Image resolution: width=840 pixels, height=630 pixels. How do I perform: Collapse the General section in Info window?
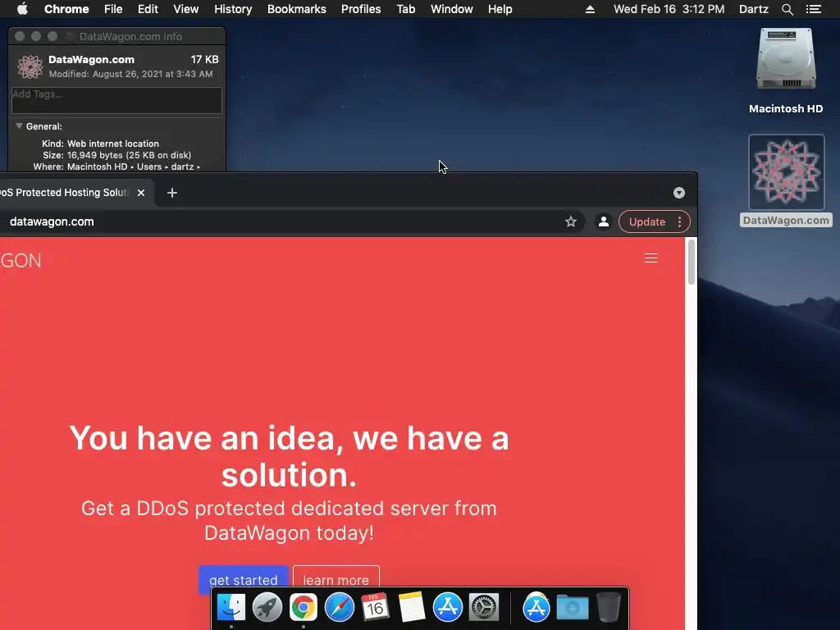pyautogui.click(x=19, y=126)
